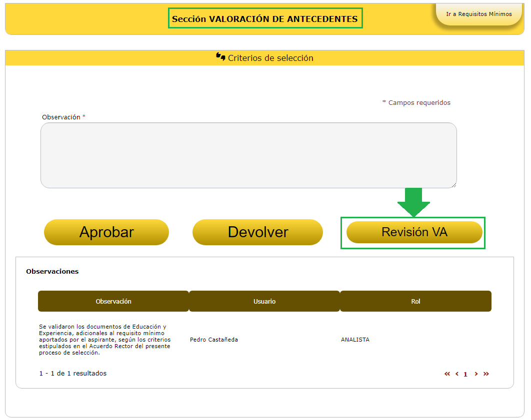The height and width of the screenshot is (420, 531).
Task: Jump to last page of observations
Action: click(486, 374)
